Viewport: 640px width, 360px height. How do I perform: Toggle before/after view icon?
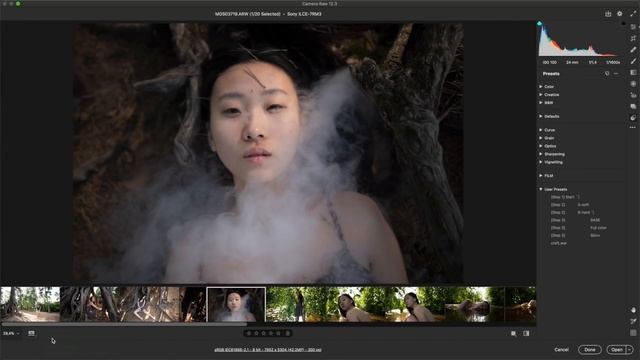point(527,333)
